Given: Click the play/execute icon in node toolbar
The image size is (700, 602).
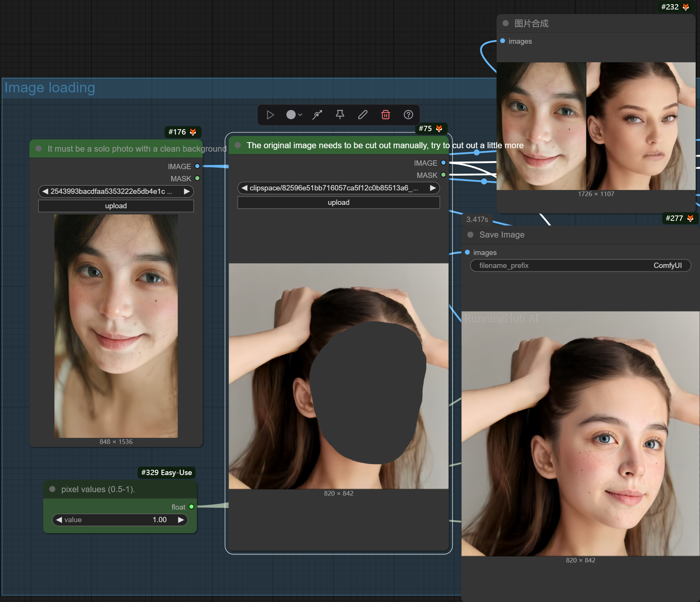Looking at the screenshot, I should click(x=270, y=115).
